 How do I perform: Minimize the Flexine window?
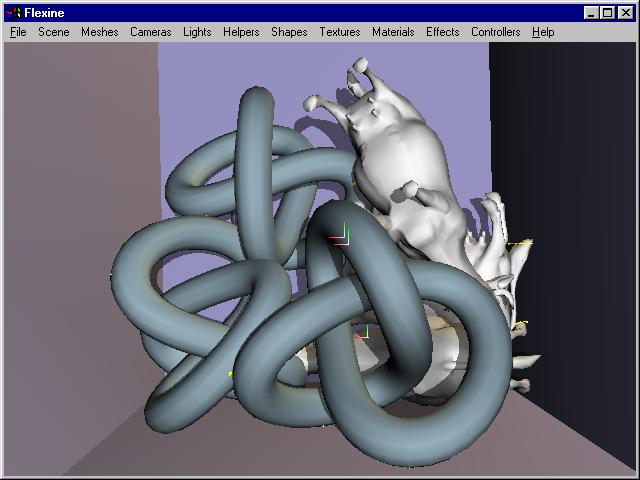click(x=591, y=13)
